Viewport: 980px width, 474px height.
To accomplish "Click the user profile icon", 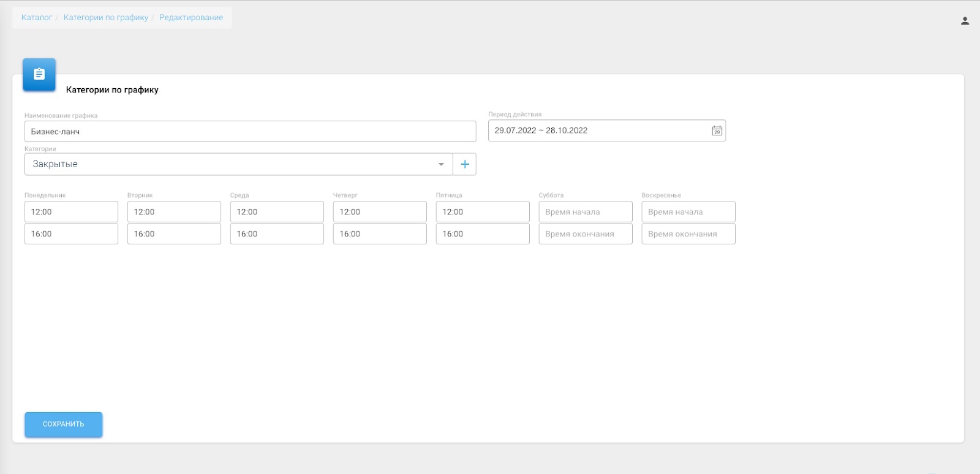I will click(x=965, y=21).
